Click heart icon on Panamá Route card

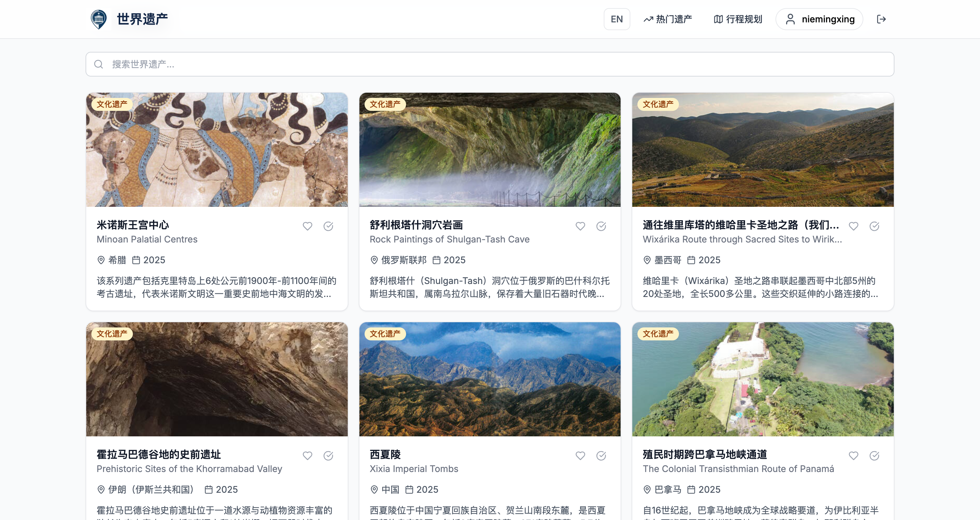[853, 456]
